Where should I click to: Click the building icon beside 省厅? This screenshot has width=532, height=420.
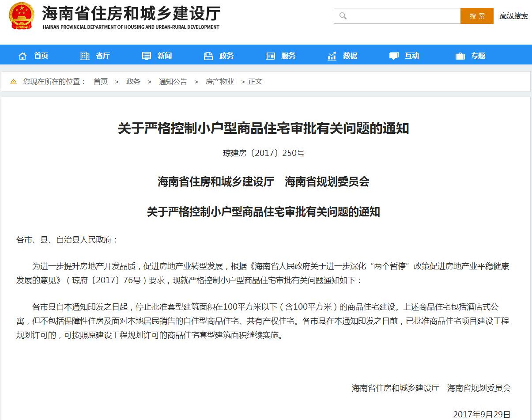[85, 56]
